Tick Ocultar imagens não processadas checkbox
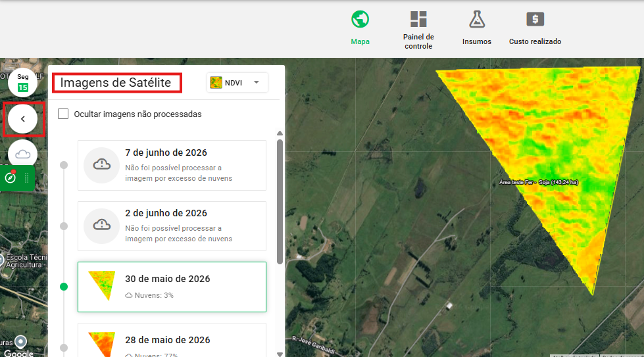644x357 pixels. [63, 114]
